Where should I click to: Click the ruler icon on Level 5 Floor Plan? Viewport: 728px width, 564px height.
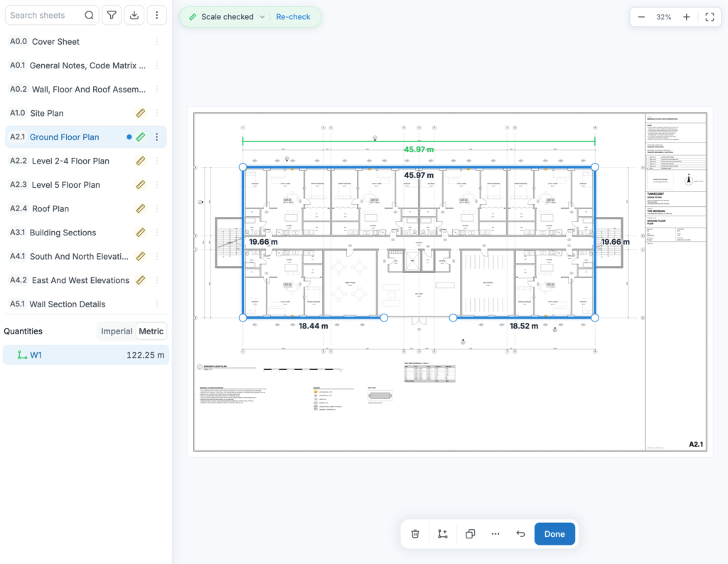[x=140, y=184]
